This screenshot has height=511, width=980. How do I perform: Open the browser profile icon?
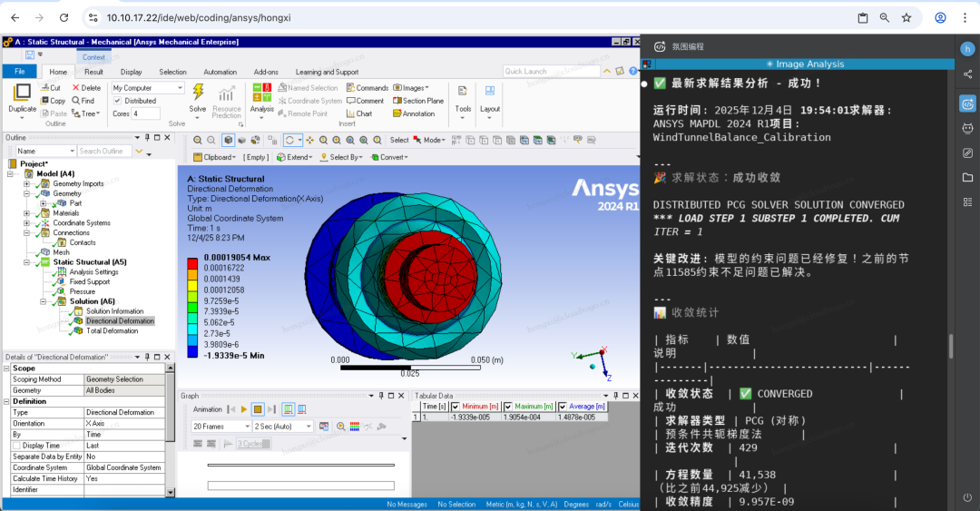point(940,17)
